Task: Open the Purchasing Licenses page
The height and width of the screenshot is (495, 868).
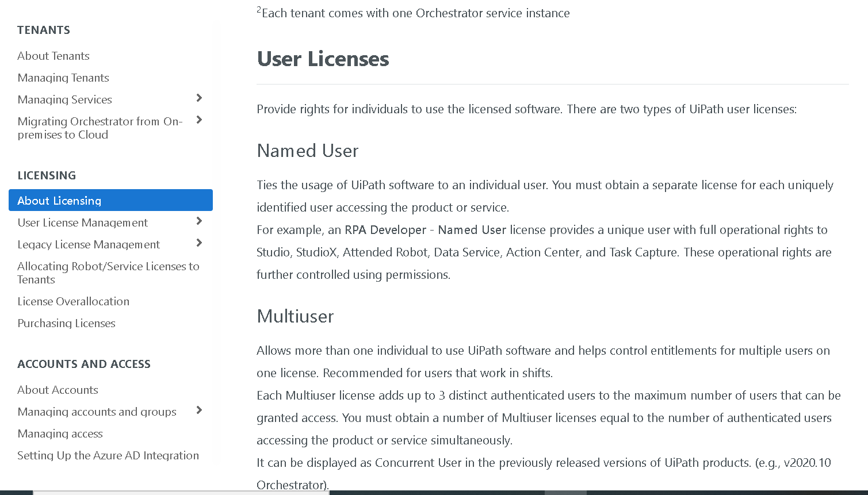Action: (x=67, y=323)
